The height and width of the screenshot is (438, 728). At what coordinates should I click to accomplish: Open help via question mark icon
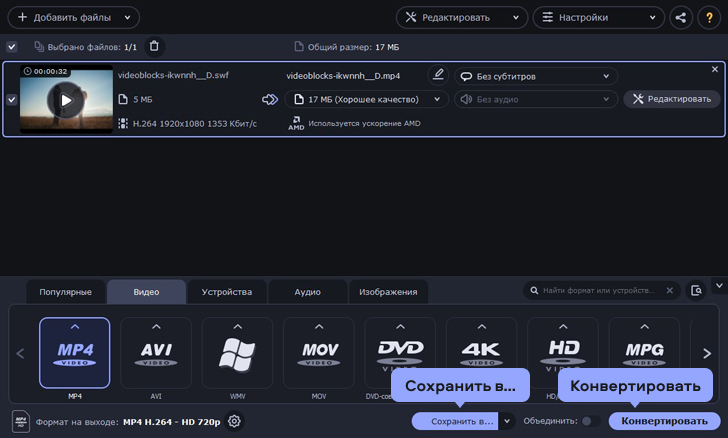708,17
